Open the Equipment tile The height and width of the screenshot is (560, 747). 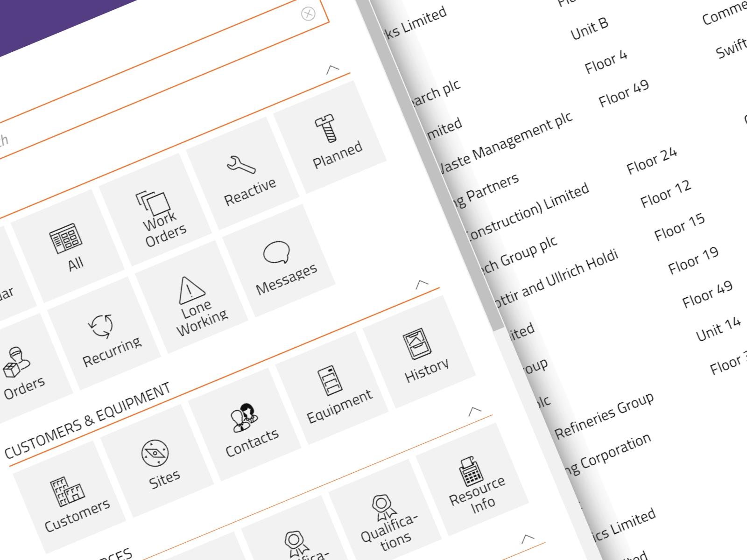coord(332,388)
